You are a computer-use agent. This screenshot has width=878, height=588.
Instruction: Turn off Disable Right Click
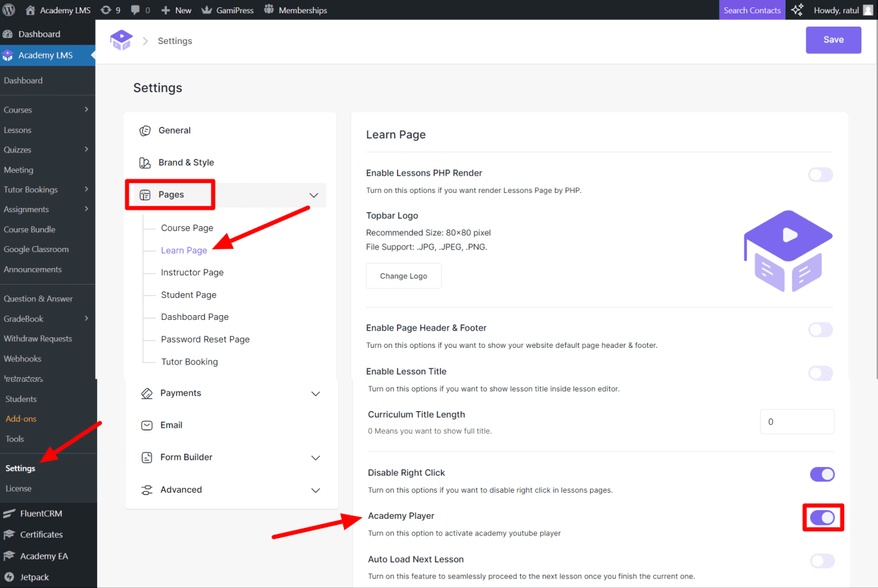coord(822,474)
